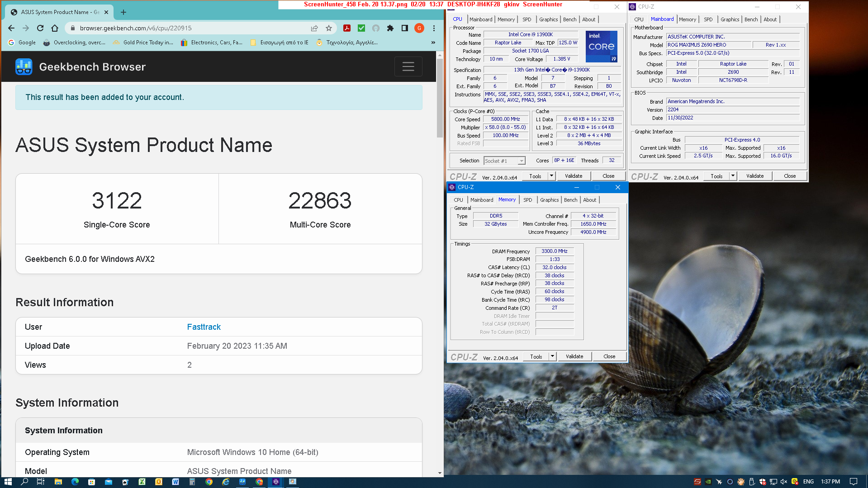Open Internet Explorer from taskbar
This screenshot has width=868, height=488.
click(x=226, y=482)
